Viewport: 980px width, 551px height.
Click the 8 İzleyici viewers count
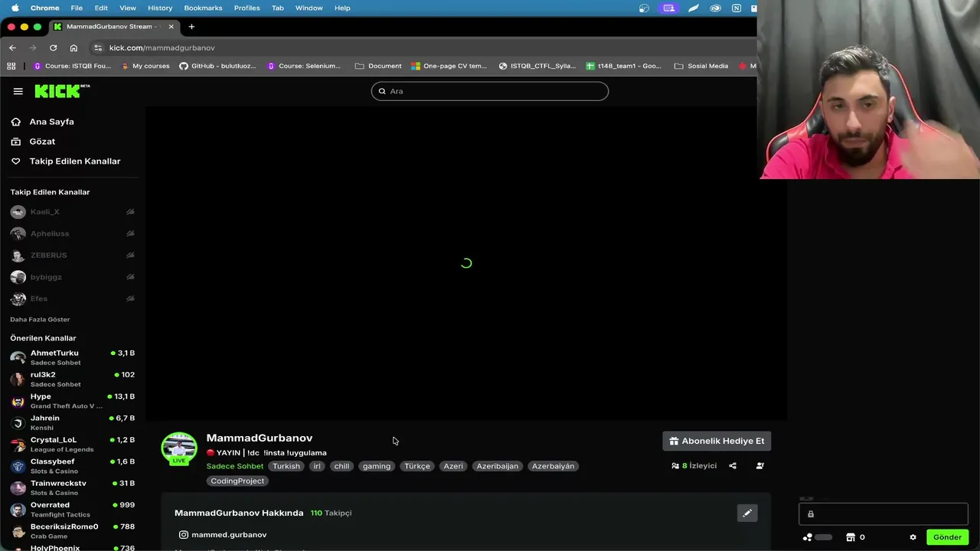click(x=694, y=465)
